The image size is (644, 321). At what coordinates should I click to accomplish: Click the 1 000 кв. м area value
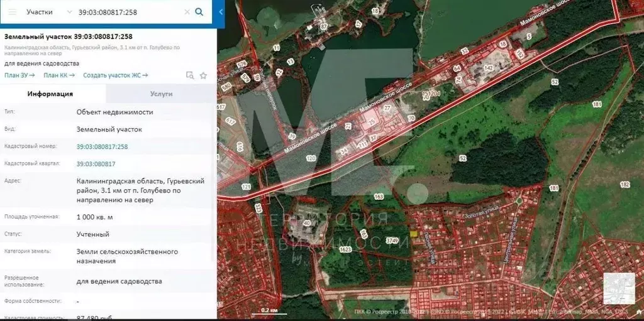[x=94, y=217]
